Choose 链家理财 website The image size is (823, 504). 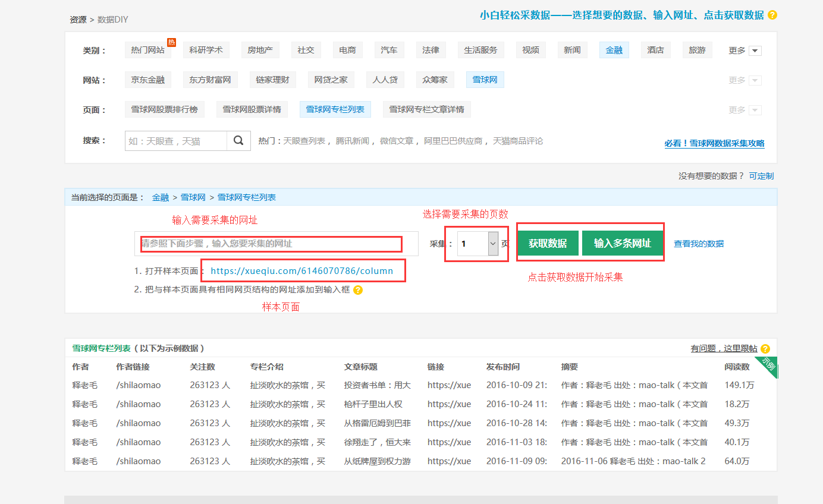click(x=273, y=80)
